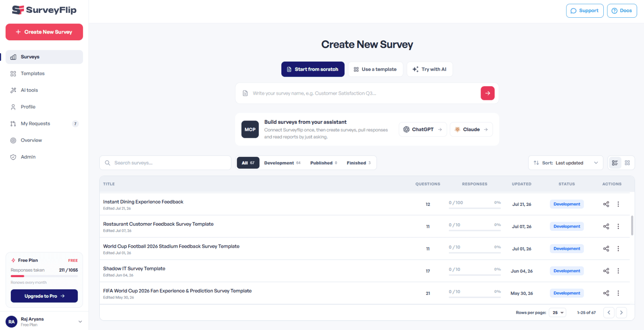Viewport: 644px width, 330px height.
Task: Open Overview in the sidebar
Action: pos(44,140)
